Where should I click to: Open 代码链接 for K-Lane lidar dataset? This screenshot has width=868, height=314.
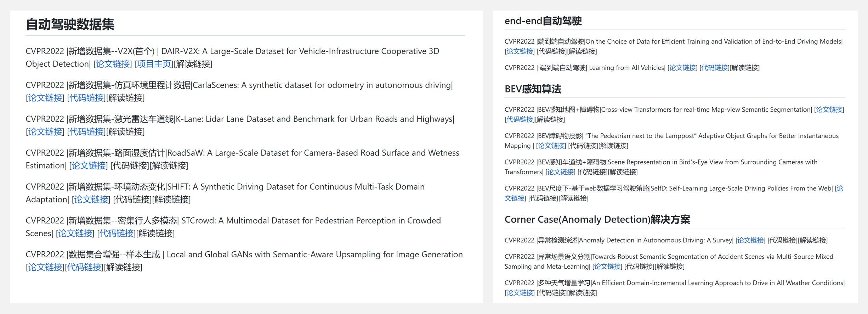[x=86, y=132]
